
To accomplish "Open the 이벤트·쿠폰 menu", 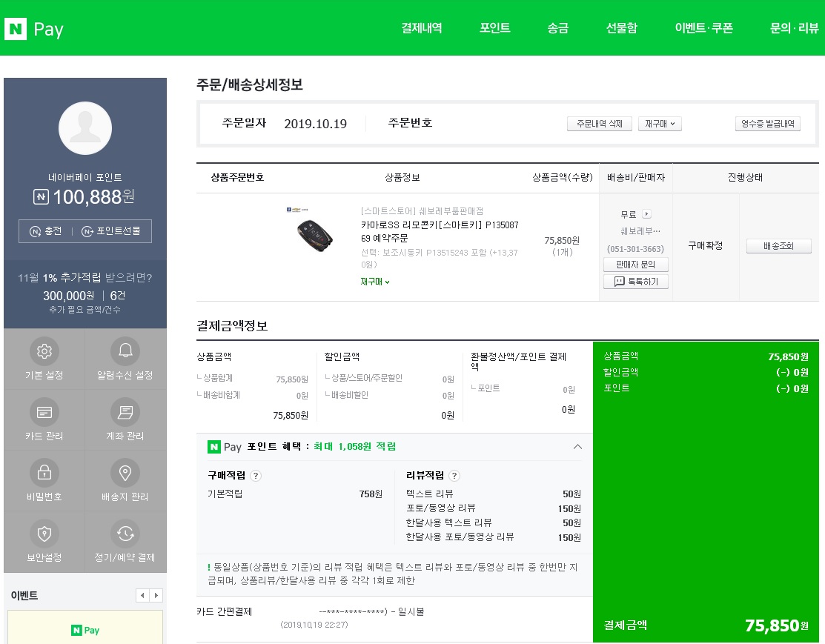I will point(704,28).
